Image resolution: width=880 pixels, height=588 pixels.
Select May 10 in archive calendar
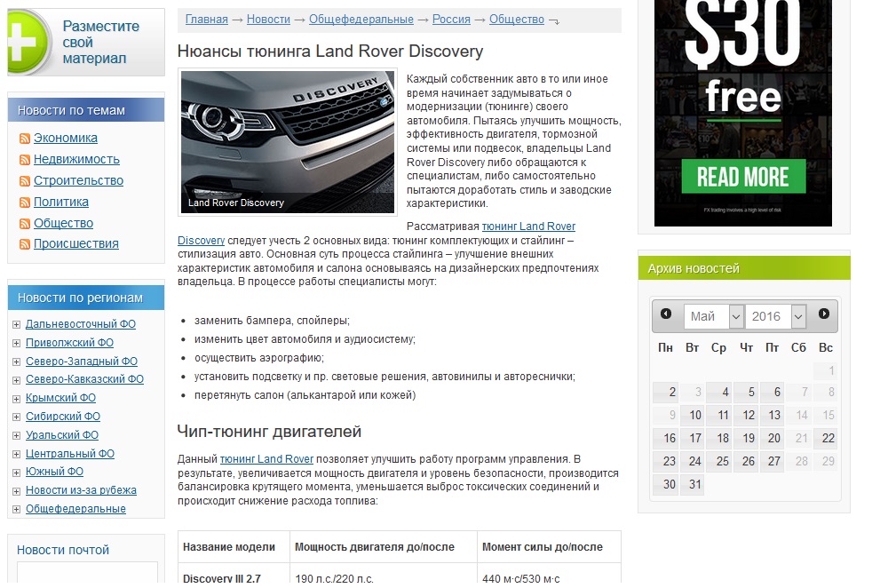point(693,415)
